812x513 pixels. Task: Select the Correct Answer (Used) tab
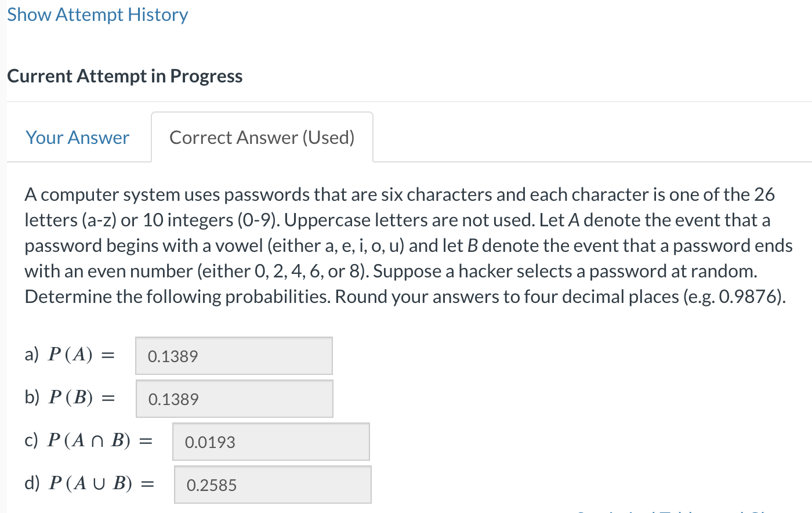[x=262, y=137]
